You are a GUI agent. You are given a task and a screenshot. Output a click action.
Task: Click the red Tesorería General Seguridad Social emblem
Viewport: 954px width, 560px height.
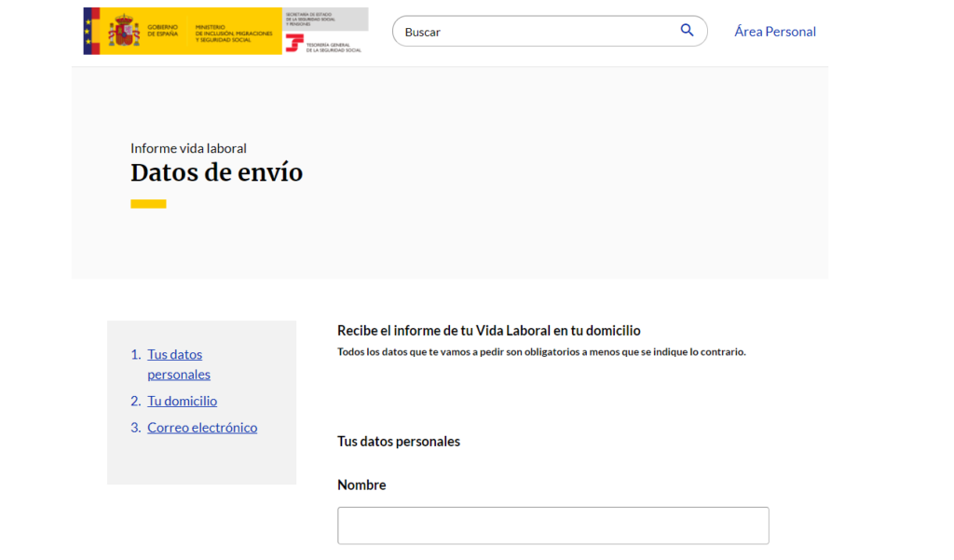pos(294,43)
